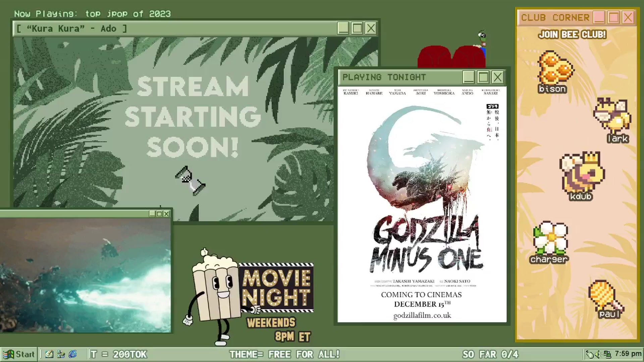Minimize the Kura Kura song window
This screenshot has height=362, width=644.
[343, 28]
